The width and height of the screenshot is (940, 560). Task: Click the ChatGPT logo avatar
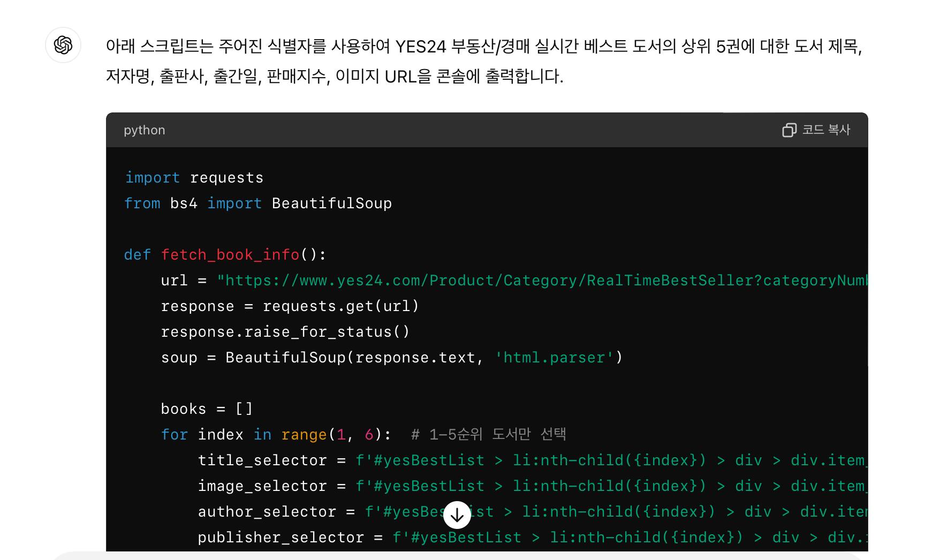[x=63, y=45]
